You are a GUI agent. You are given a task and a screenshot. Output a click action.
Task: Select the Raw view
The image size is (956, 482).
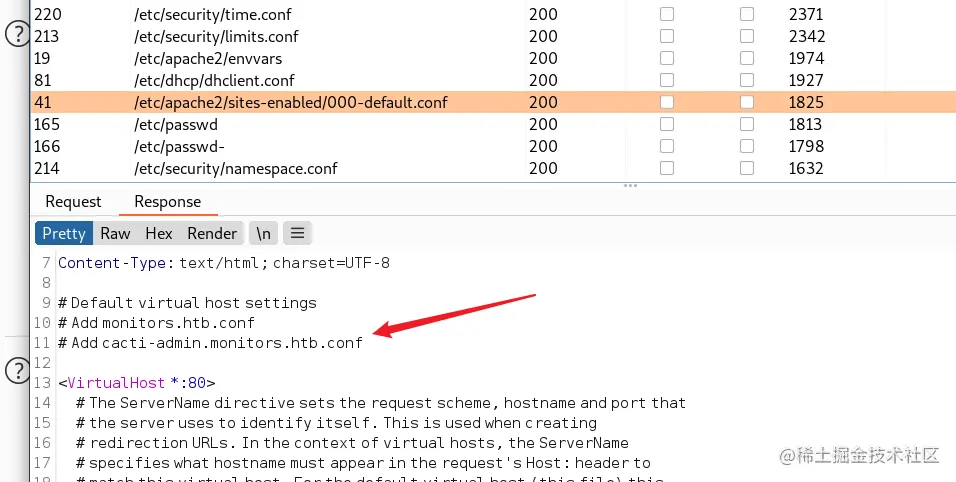coord(115,233)
